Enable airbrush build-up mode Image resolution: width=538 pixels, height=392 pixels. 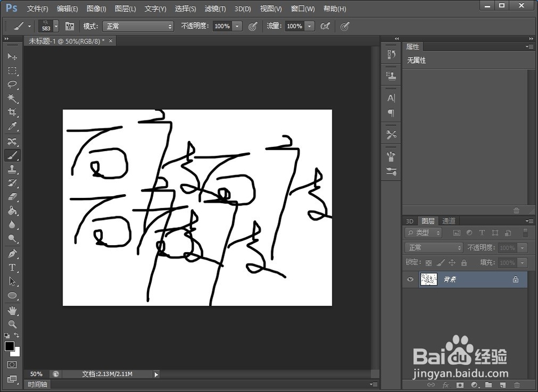pyautogui.click(x=325, y=26)
